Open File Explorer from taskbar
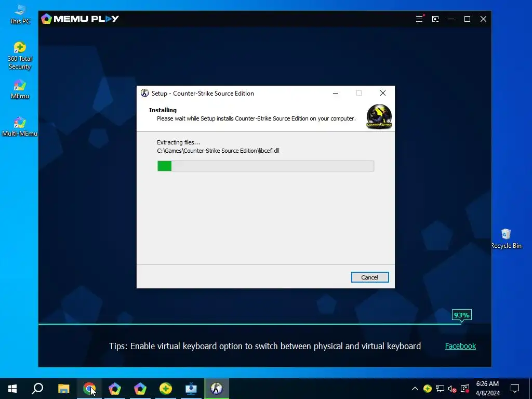The width and height of the screenshot is (532, 399). (x=63, y=389)
